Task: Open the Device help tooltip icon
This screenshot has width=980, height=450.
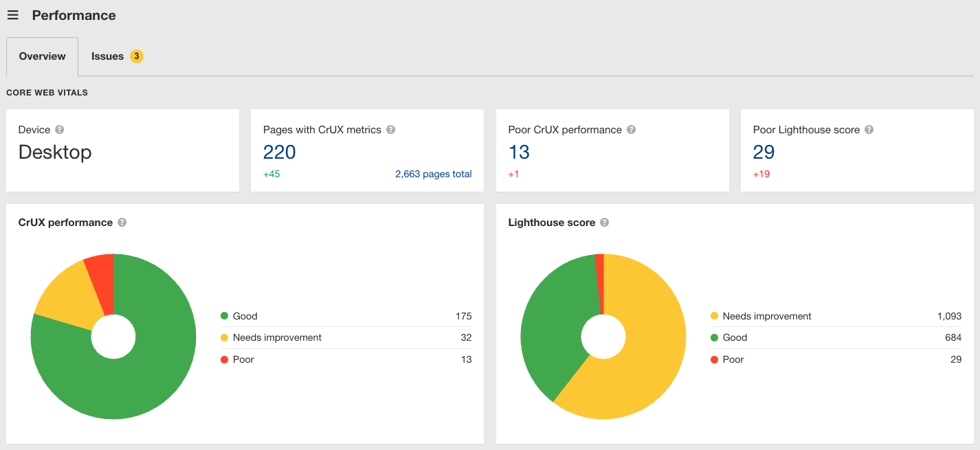Action: click(x=60, y=129)
